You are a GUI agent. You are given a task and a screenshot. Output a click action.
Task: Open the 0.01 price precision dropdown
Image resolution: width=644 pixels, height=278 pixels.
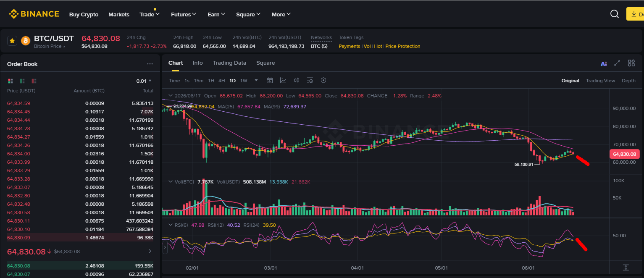coord(144,81)
